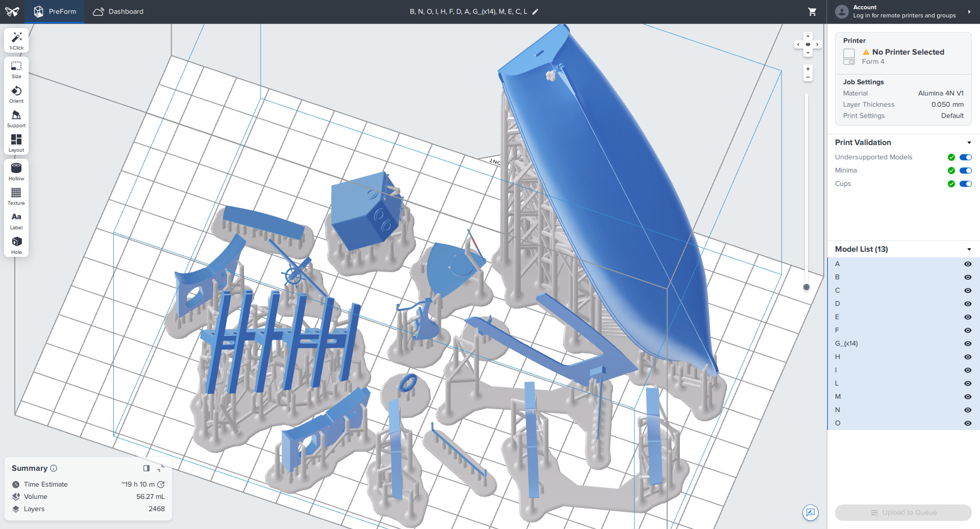Collapse the Print Validation section
This screenshot has height=529, width=980.
point(969,142)
